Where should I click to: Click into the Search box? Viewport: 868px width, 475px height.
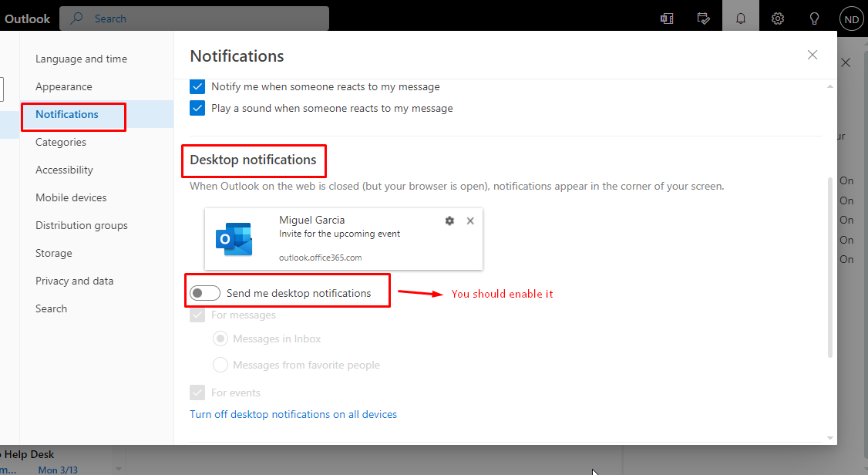tap(194, 19)
